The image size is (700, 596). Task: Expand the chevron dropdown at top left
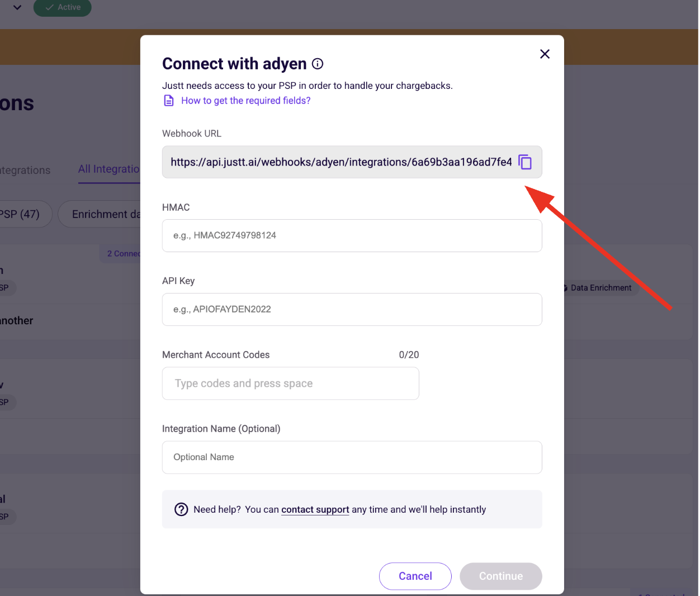pos(17,8)
